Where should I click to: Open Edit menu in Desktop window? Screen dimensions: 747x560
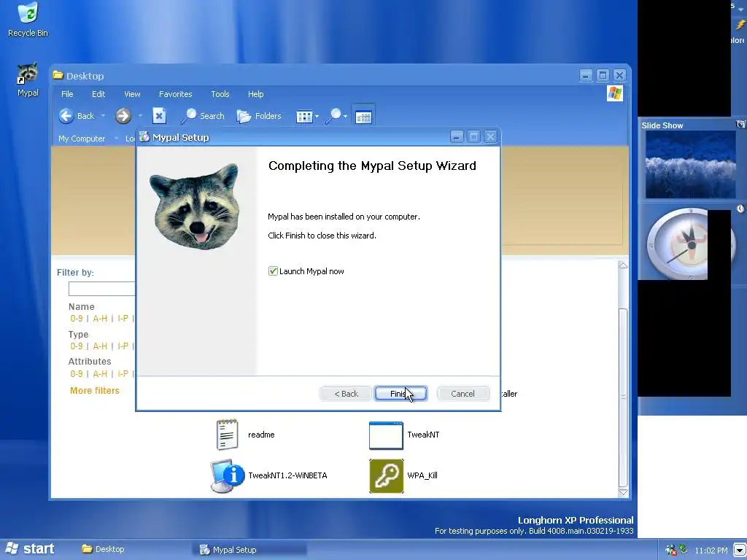pos(98,94)
